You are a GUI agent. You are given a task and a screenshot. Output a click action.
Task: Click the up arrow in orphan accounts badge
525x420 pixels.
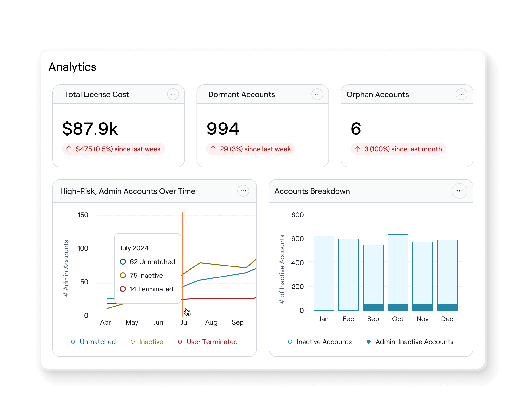(357, 149)
